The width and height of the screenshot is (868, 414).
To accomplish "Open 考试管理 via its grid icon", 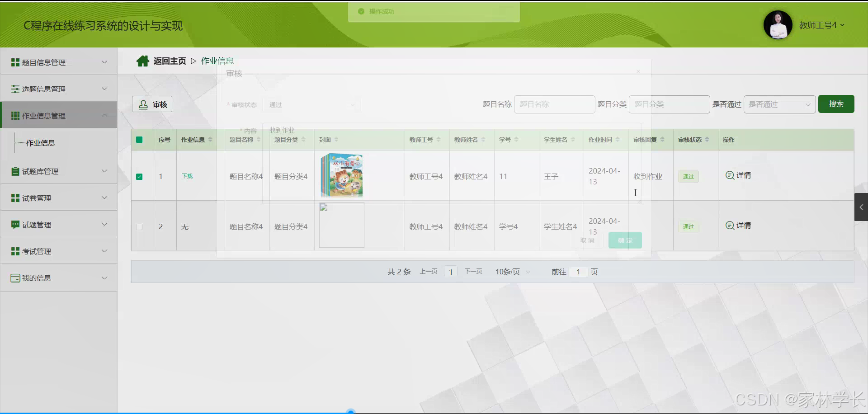I will [x=14, y=251].
